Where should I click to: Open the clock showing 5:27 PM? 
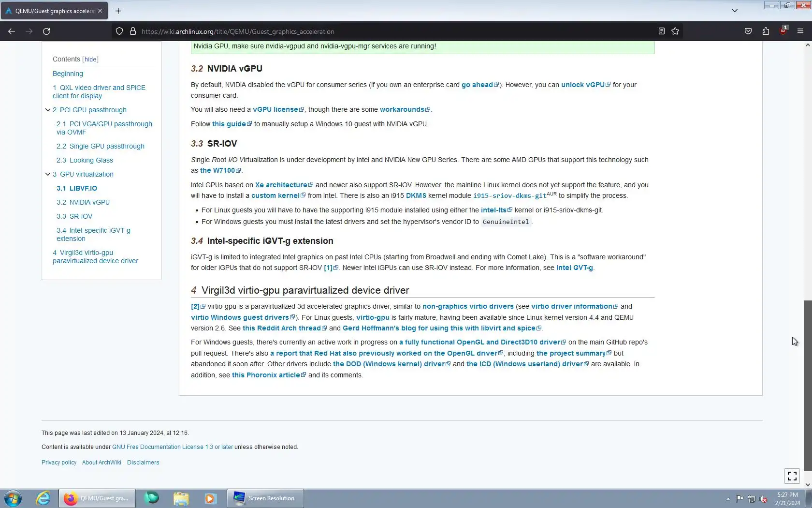(x=787, y=499)
